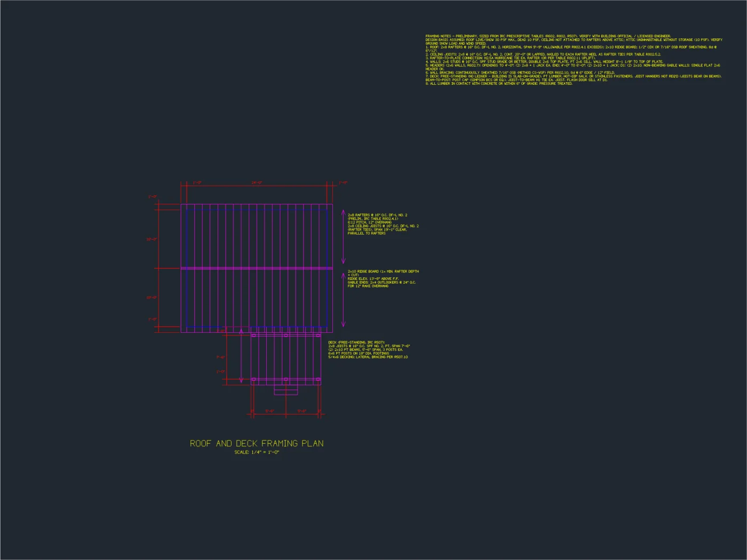Click the deck stair outline below the deck

pyautogui.click(x=286, y=390)
